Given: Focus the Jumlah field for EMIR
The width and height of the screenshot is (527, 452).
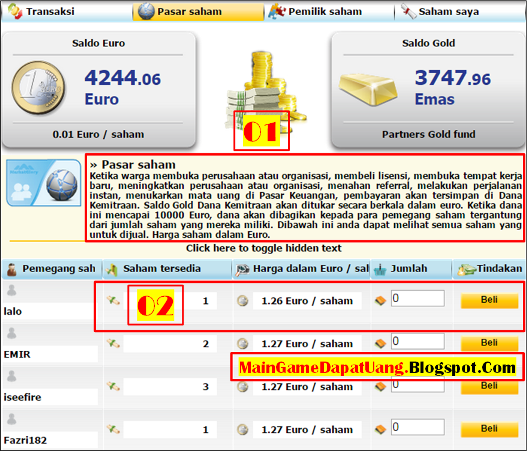Looking at the screenshot, I should (418, 341).
